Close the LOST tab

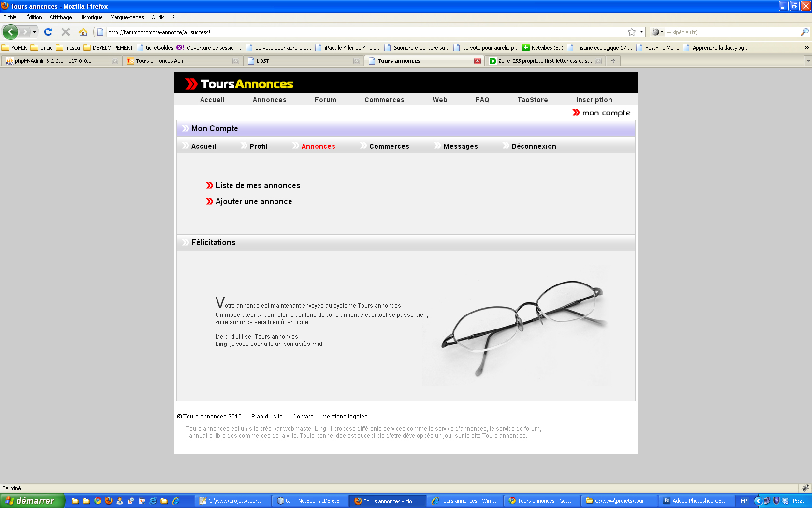[x=357, y=61]
